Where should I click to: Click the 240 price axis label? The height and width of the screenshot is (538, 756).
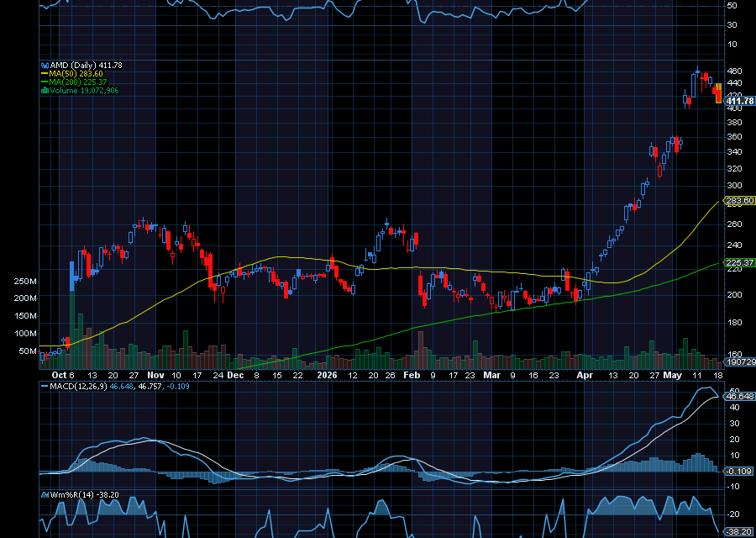(x=734, y=245)
